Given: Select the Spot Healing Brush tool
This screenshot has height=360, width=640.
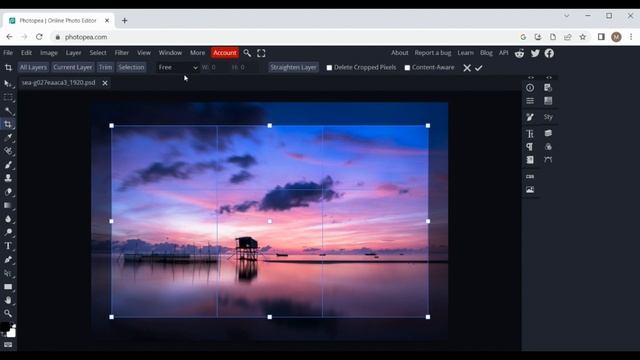Looking at the screenshot, I should (8, 151).
